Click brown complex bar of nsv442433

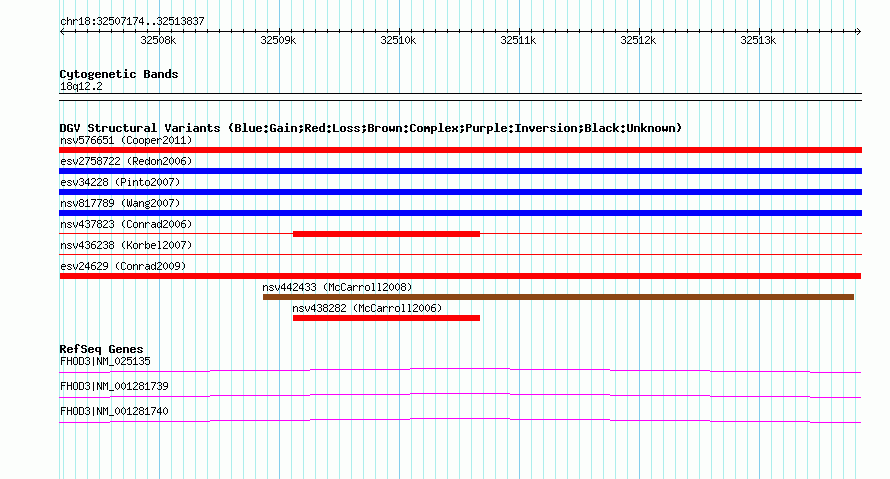point(559,297)
